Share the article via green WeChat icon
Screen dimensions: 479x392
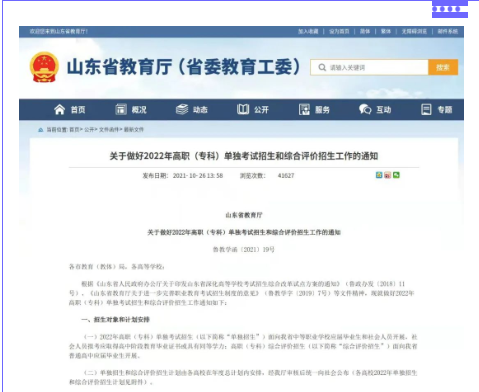point(396,175)
